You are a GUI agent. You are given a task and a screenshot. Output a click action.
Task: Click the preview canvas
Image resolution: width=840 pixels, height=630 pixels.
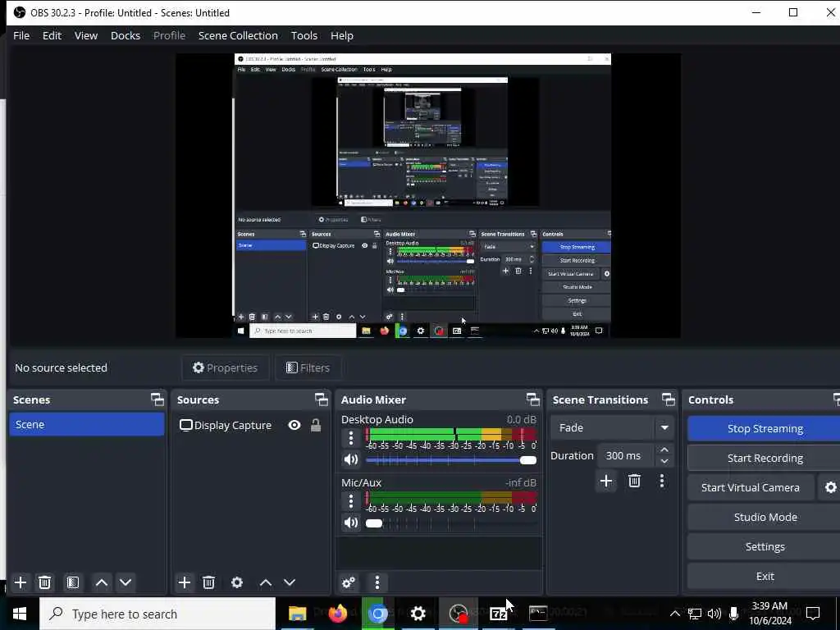point(428,195)
